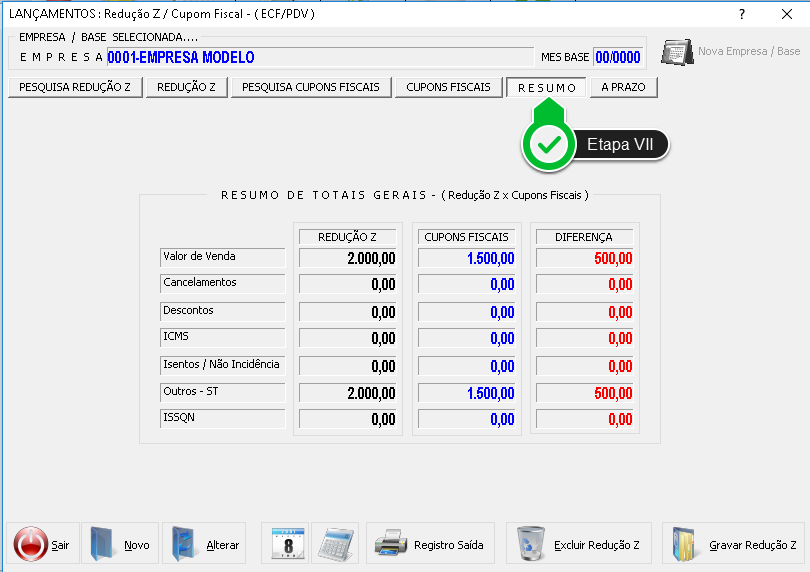The height and width of the screenshot is (572, 810).
Task: Select the RESUMO tab
Action: pos(546,88)
